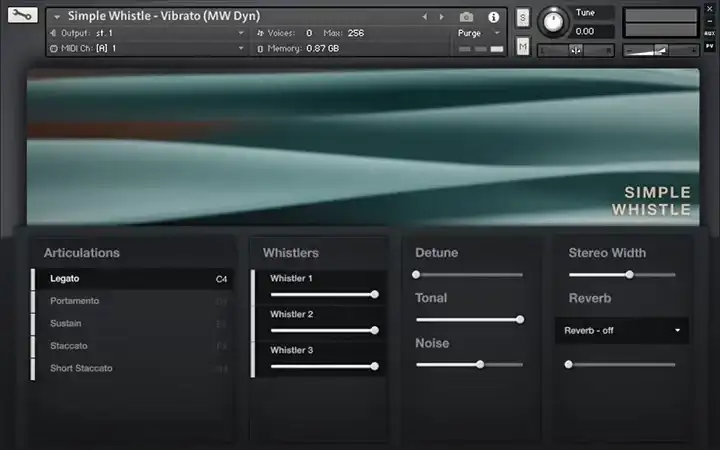
Task: Open the Reverb - off dropdown
Action: pos(622,330)
